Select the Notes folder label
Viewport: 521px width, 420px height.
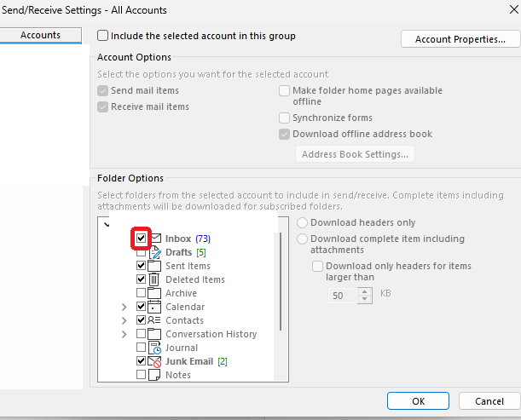178,375
